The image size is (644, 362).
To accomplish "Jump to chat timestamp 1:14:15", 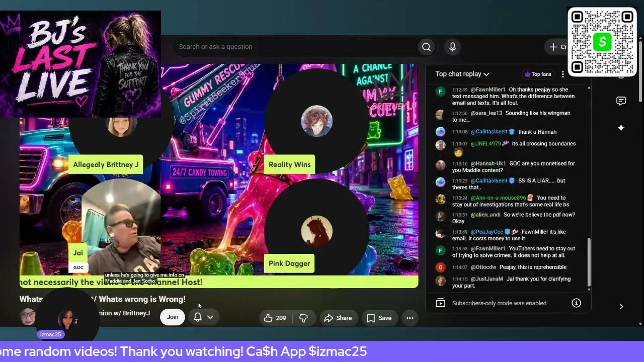I will (460, 279).
